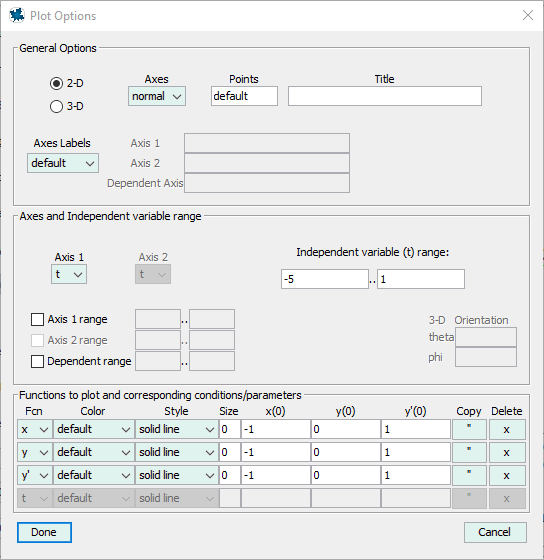The image size is (544, 560).
Task: Click the Maple leaf icon in title bar
Action: tap(17, 15)
